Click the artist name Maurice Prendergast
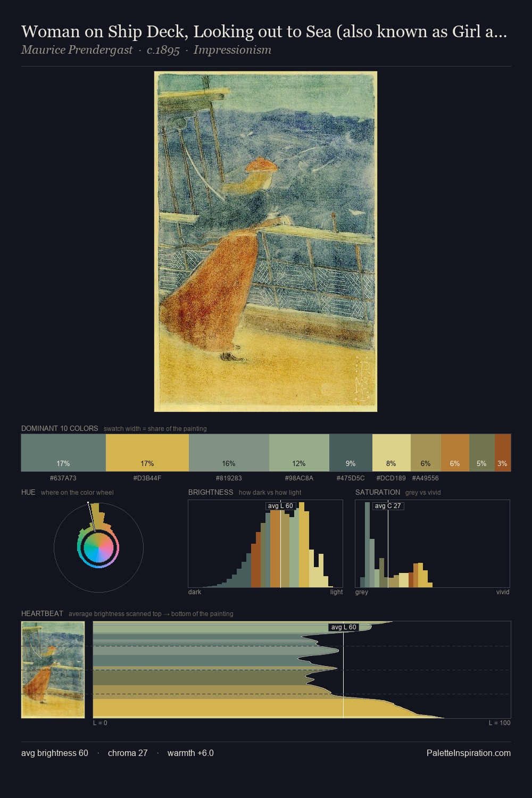Screen dimensions: 532x798 pos(77,50)
